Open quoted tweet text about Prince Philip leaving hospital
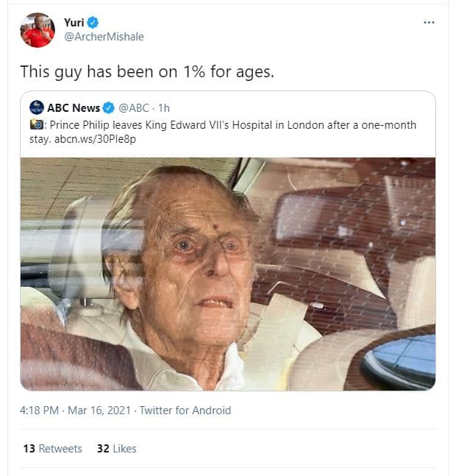This screenshot has height=476, width=456. pos(235,125)
